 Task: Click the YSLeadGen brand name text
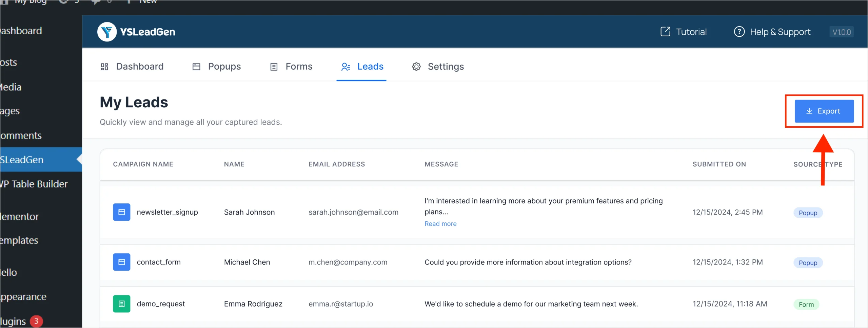tap(148, 32)
